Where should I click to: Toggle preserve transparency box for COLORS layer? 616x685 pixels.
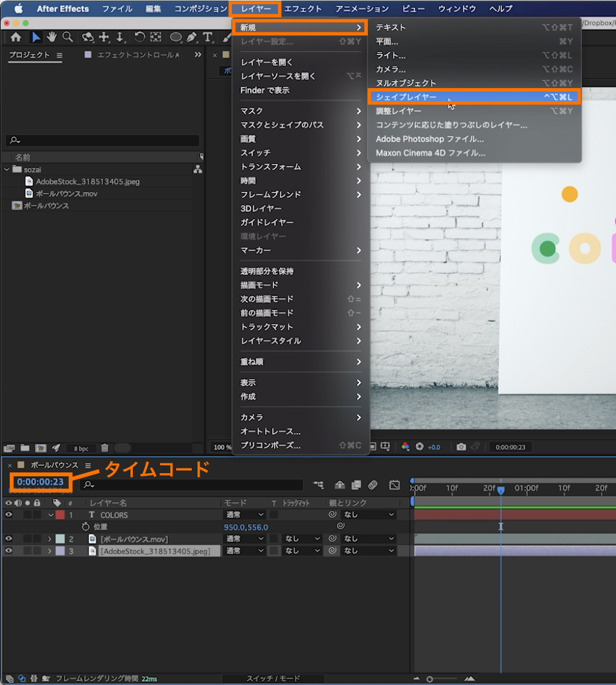[274, 515]
